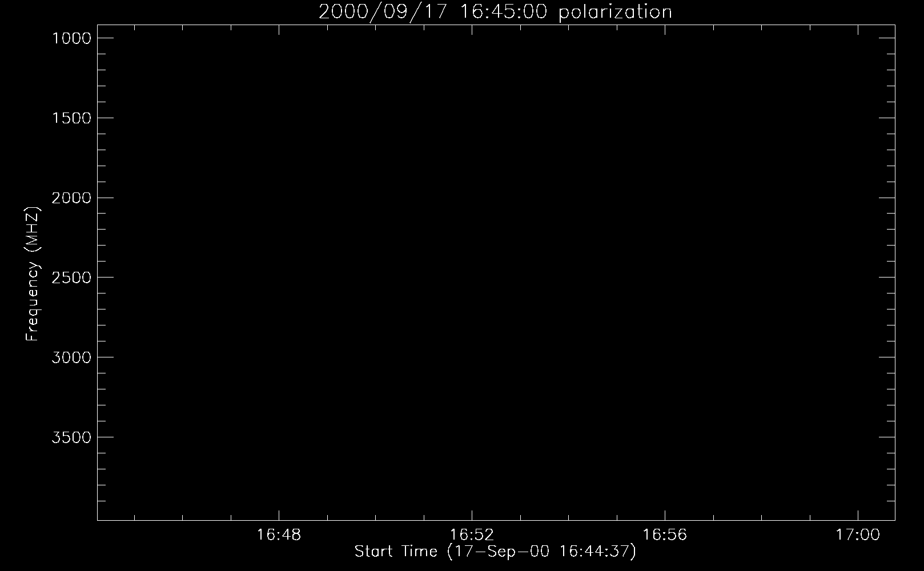Select the 'Frequency (MHZ)' axis label

(33, 274)
